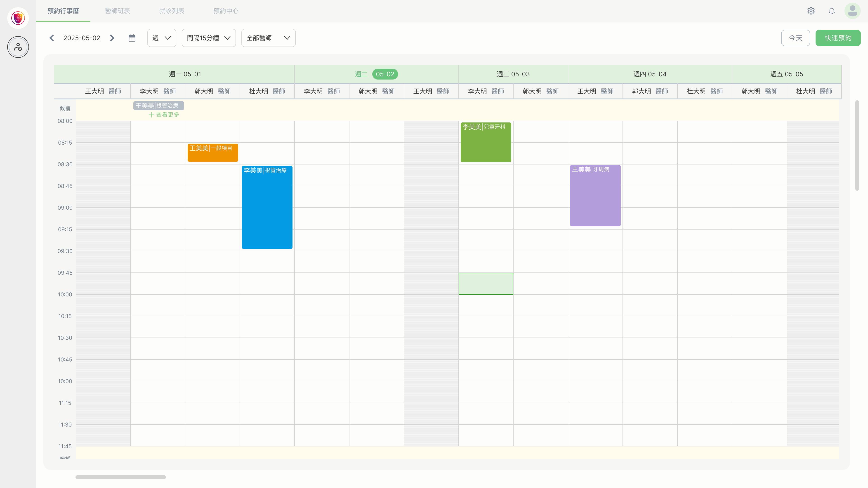The image size is (868, 488).
Task: Open the calendar date picker icon
Action: 132,38
